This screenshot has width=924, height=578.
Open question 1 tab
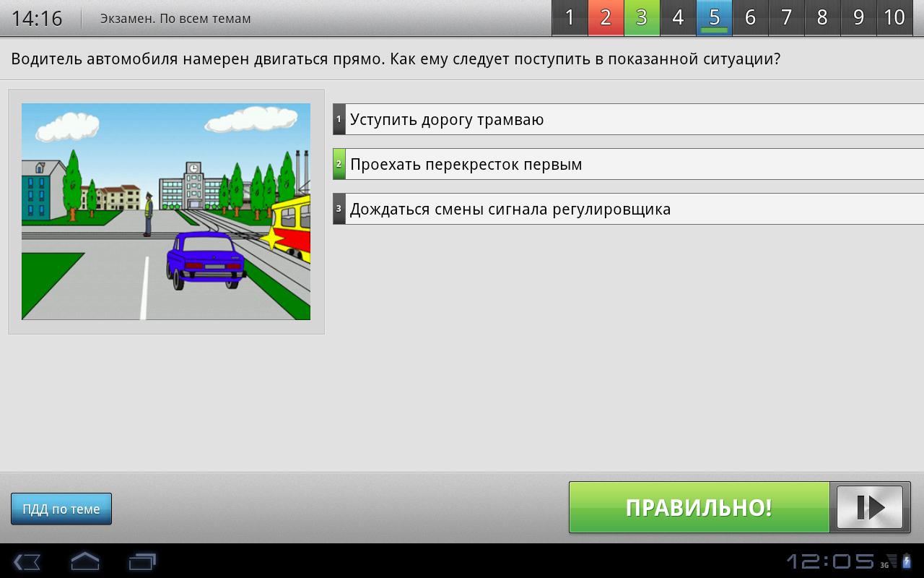pos(570,18)
